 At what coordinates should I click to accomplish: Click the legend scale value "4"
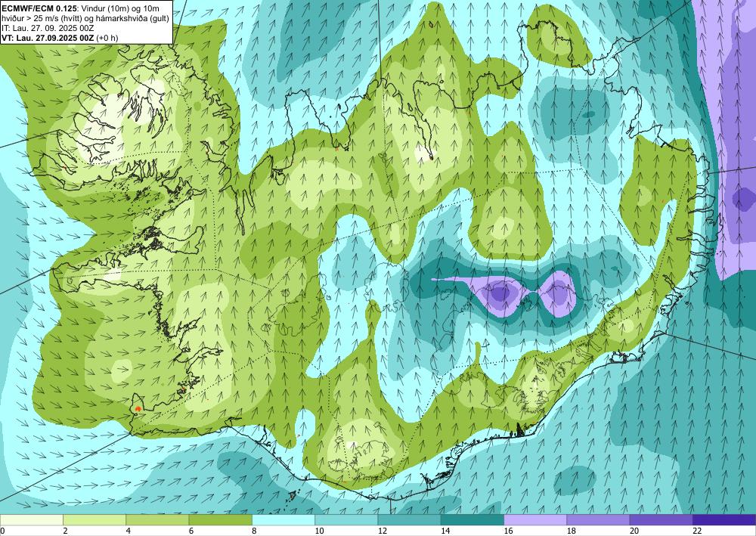tap(129, 531)
